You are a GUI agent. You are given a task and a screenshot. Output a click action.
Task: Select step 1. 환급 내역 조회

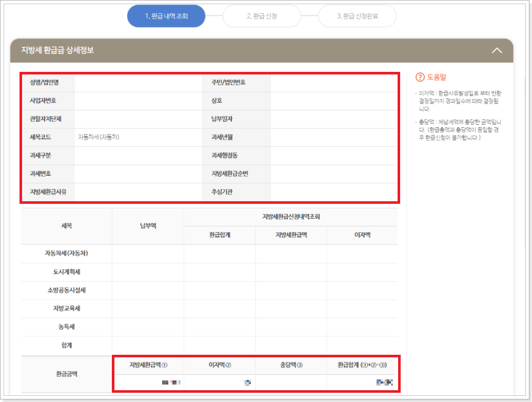pos(166,16)
